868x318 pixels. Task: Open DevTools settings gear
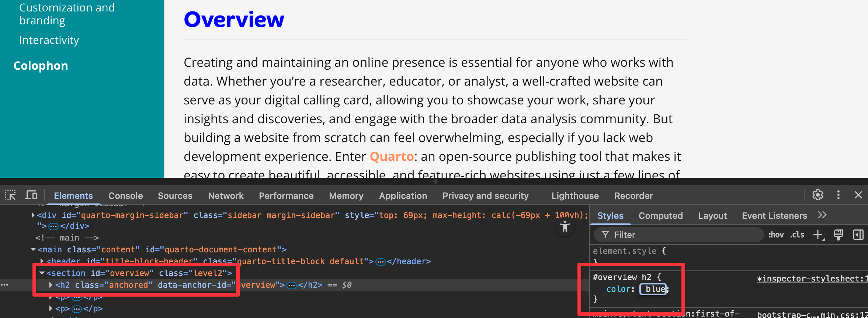click(817, 195)
